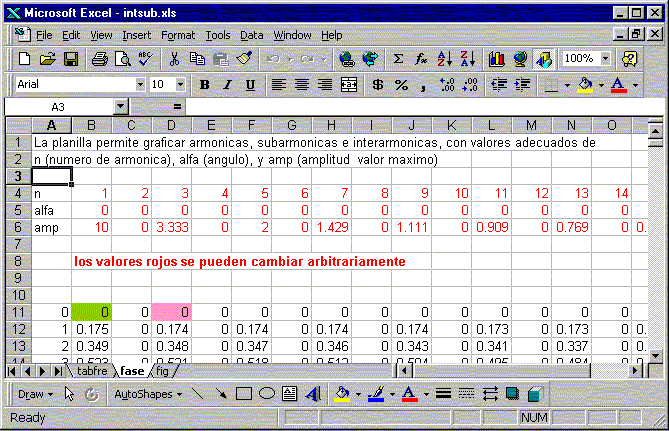The image size is (669, 431).
Task: Toggle Bold formatting
Action: pyautogui.click(x=204, y=85)
